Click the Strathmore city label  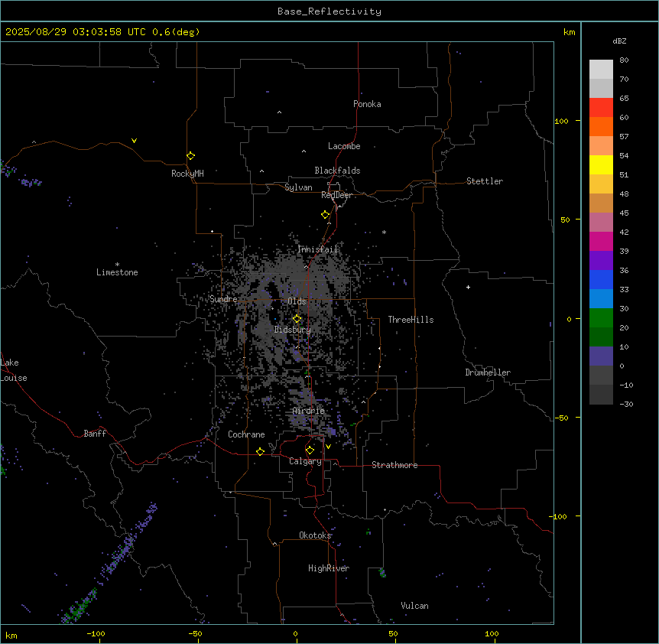[x=394, y=465]
